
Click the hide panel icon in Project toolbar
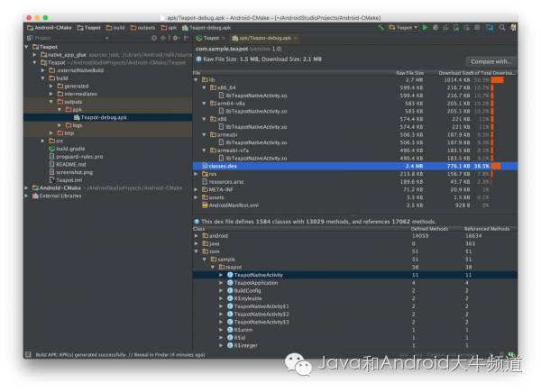coord(186,38)
